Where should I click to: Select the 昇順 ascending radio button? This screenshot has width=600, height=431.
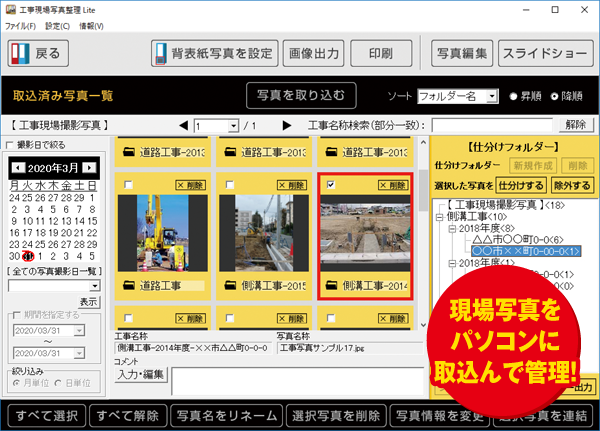pyautogui.click(x=514, y=96)
